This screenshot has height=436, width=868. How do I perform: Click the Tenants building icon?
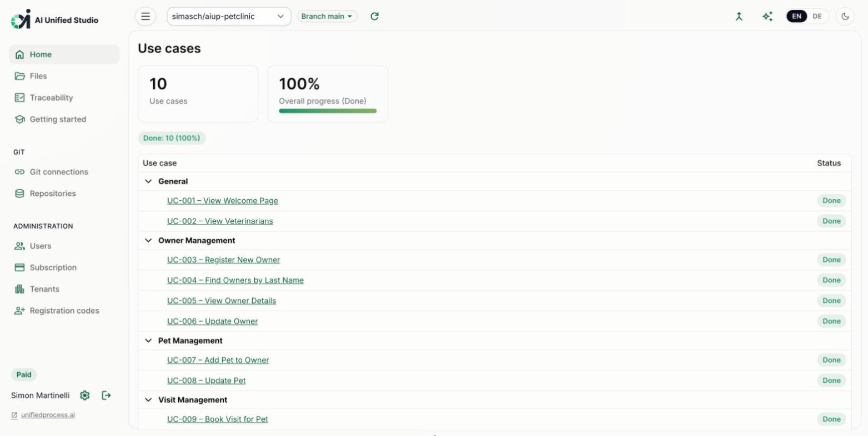[x=20, y=289]
